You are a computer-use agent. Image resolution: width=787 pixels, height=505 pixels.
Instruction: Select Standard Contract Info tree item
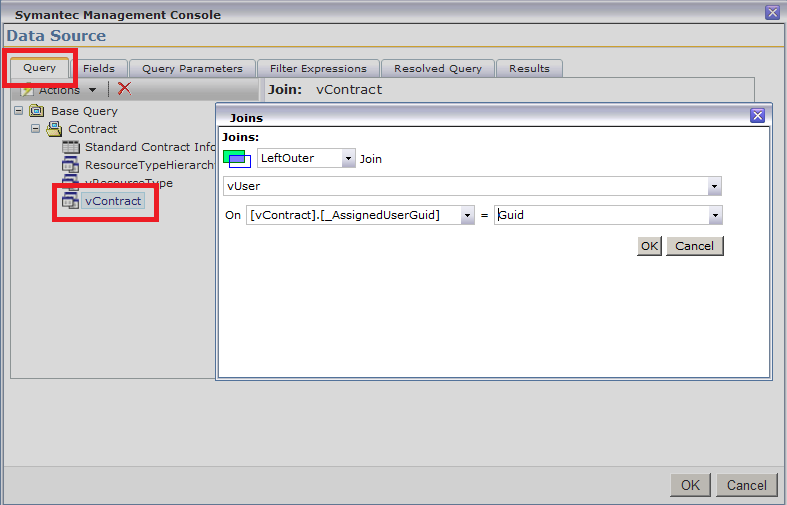pos(150,147)
